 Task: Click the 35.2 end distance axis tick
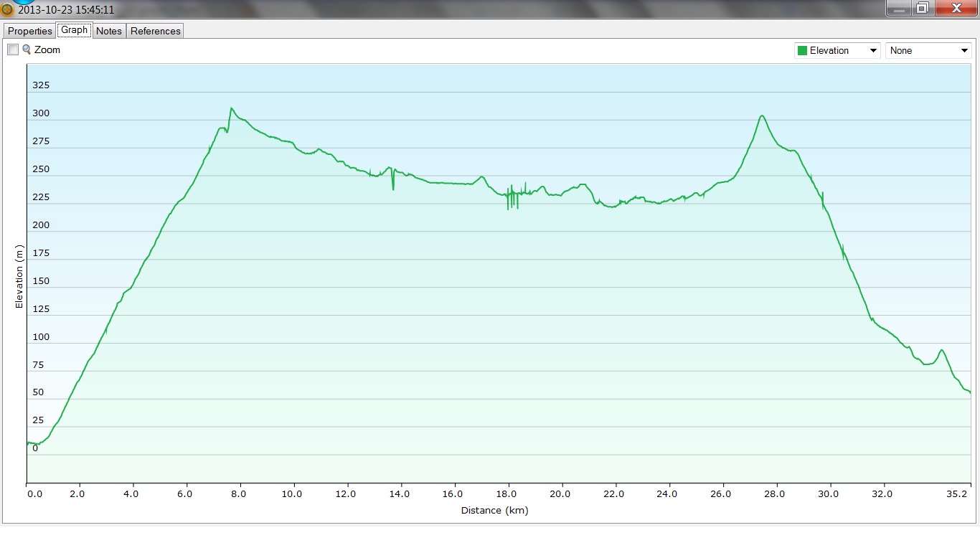958,494
